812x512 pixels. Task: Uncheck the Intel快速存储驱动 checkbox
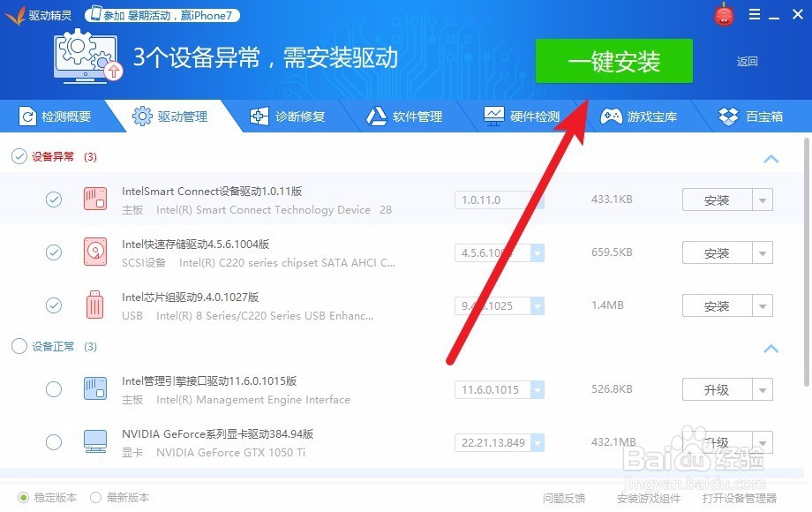(53, 252)
